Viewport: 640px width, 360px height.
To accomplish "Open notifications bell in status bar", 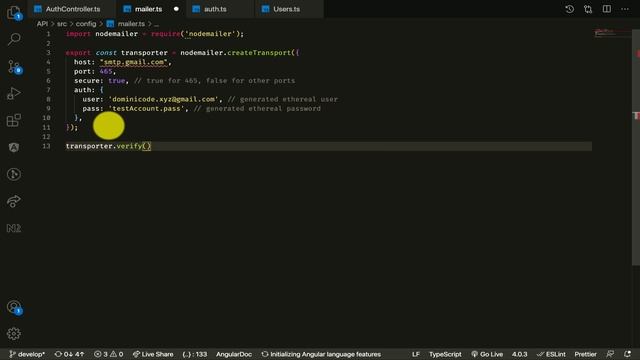I will [627, 354].
